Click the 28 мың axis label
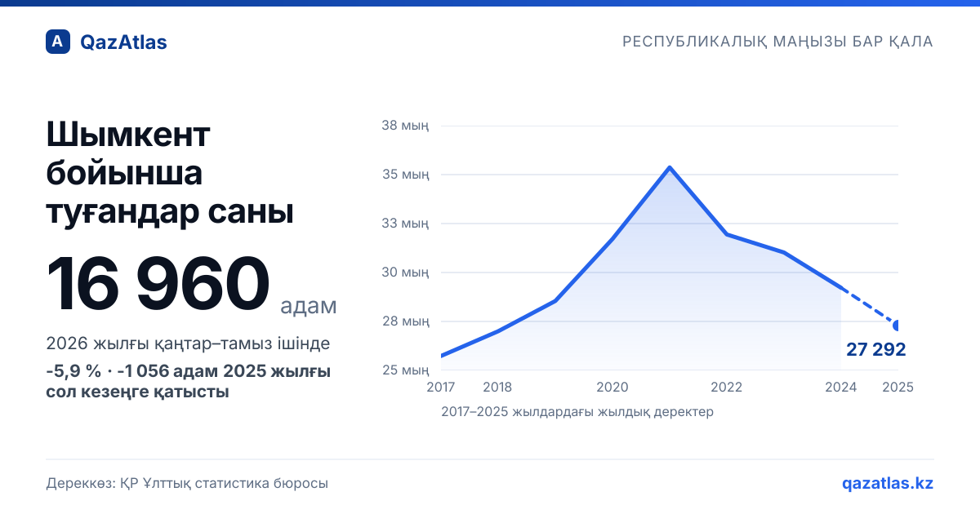The width and height of the screenshot is (980, 514). [x=405, y=321]
